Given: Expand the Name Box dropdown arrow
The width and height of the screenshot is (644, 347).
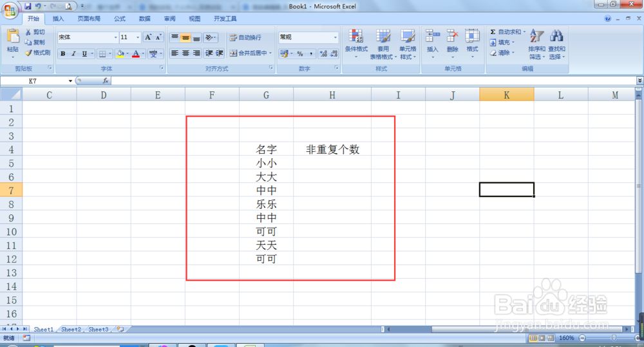Looking at the screenshot, I should pyautogui.click(x=70, y=81).
